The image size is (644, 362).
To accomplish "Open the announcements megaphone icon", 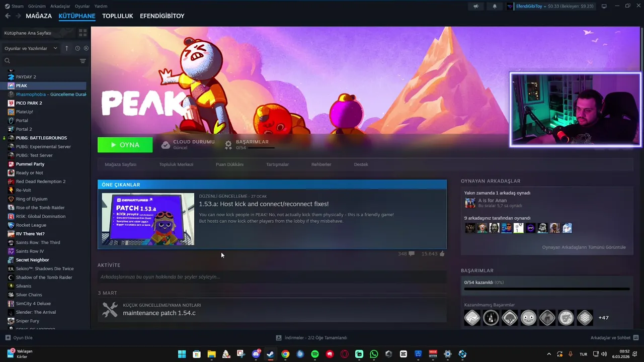I will (476, 7).
